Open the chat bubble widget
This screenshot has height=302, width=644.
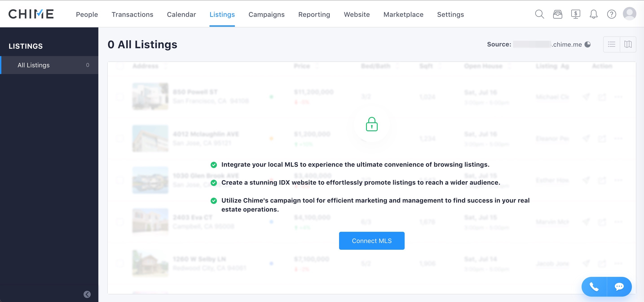point(619,287)
